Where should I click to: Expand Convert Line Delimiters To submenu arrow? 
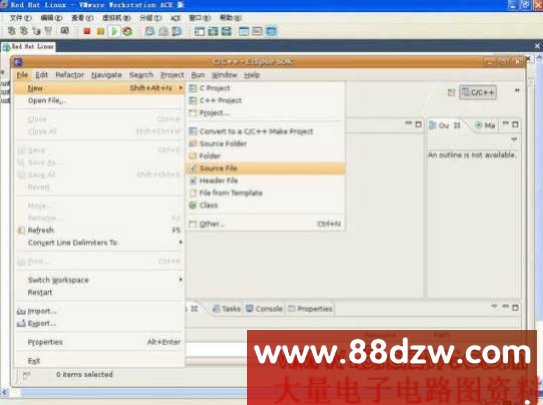click(x=180, y=242)
